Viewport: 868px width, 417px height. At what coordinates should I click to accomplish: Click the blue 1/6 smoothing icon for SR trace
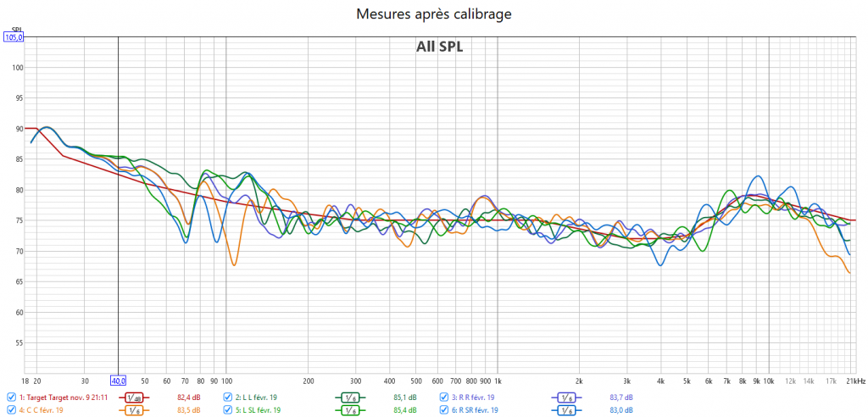click(565, 410)
